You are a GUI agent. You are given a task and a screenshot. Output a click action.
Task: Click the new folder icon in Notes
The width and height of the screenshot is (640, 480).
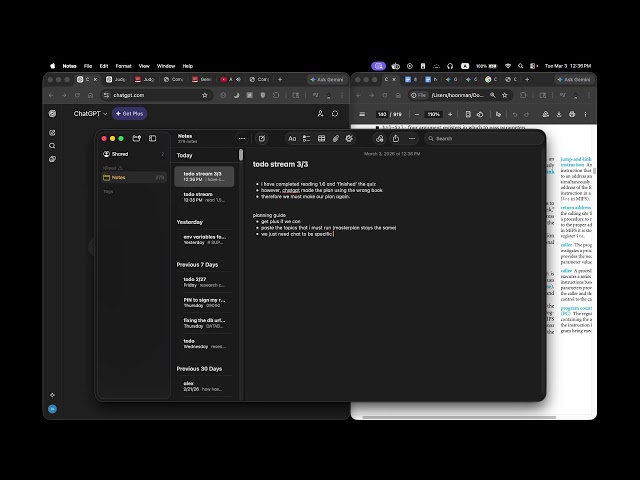[x=137, y=138]
